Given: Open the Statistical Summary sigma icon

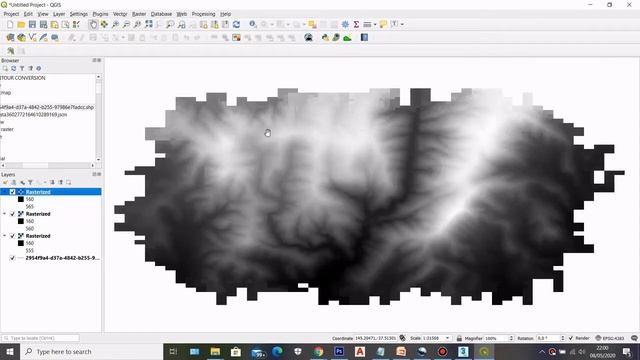Looking at the screenshot, I should coord(356,24).
